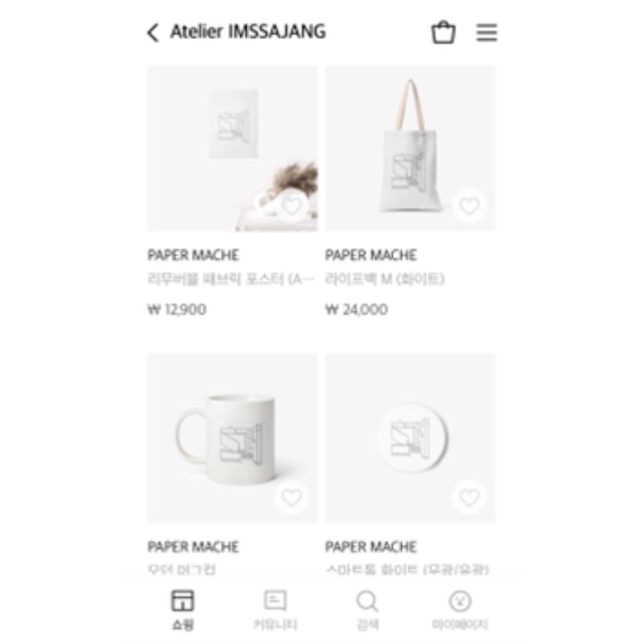Screen dimensions: 644x644
Task: Like the poster product with heart icon
Action: [x=292, y=205]
